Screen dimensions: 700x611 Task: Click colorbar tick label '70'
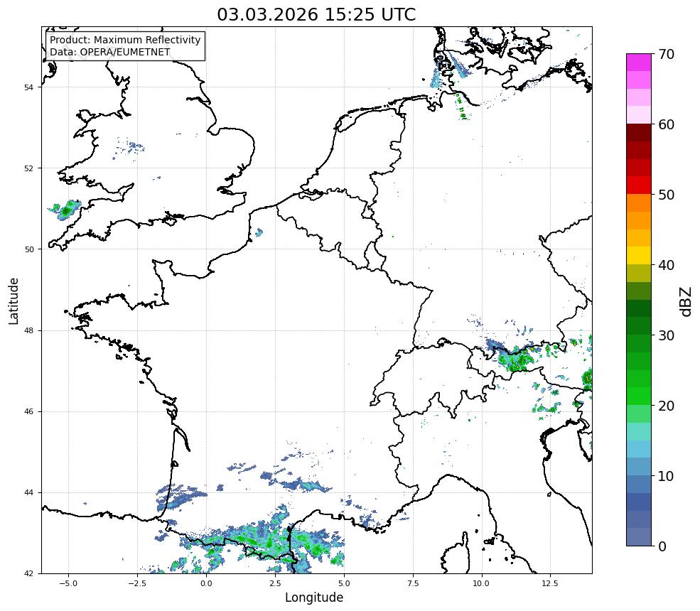coord(666,54)
